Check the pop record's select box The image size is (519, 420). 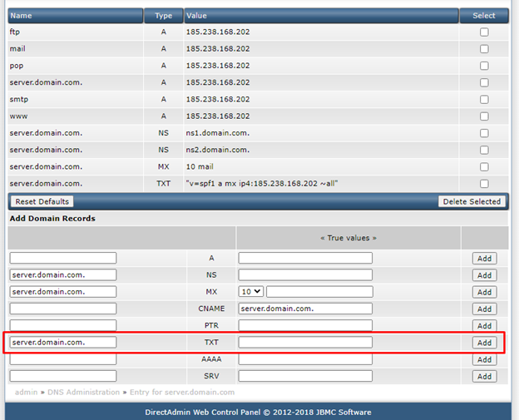[484, 66]
